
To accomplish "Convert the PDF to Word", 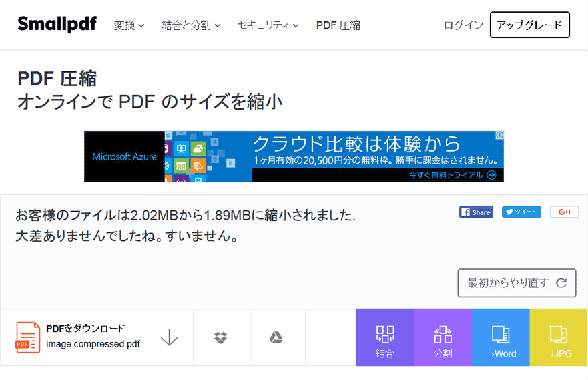I will pyautogui.click(x=501, y=337).
